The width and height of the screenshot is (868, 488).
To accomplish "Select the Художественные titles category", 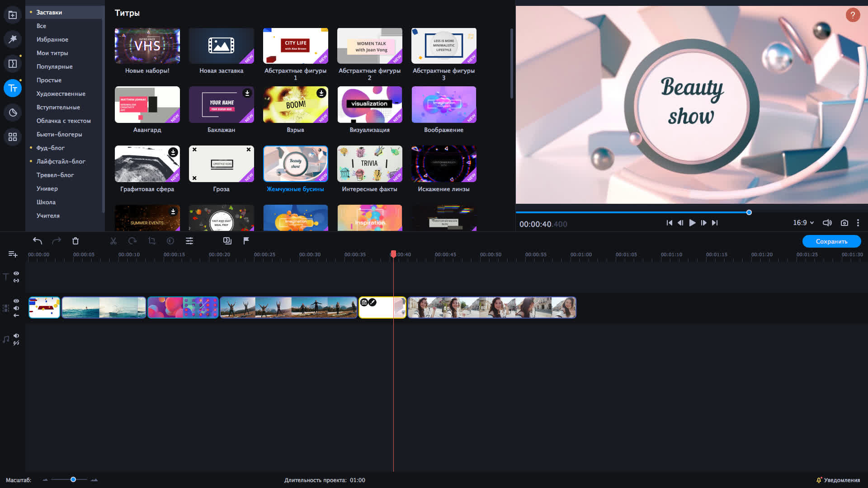I will [61, 94].
